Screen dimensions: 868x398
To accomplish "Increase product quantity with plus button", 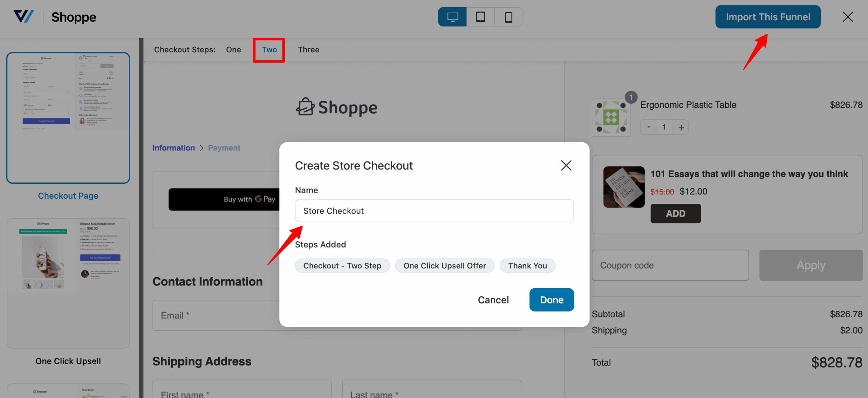I will [681, 127].
